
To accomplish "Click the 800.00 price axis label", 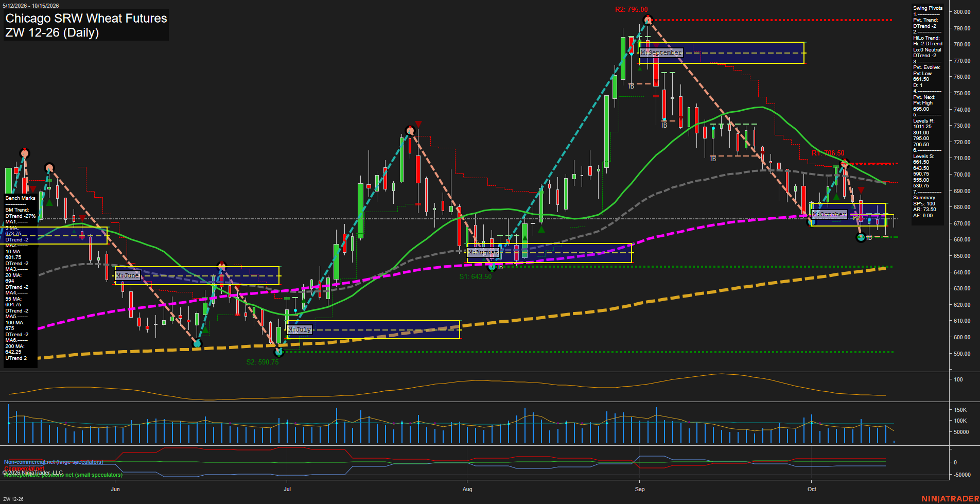I will pos(962,12).
